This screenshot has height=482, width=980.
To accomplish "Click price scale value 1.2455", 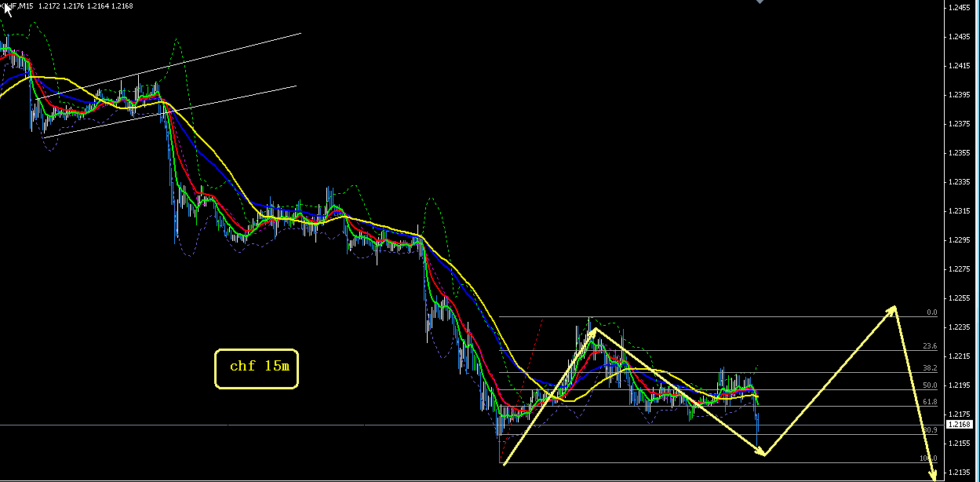I will tap(959, 8).
